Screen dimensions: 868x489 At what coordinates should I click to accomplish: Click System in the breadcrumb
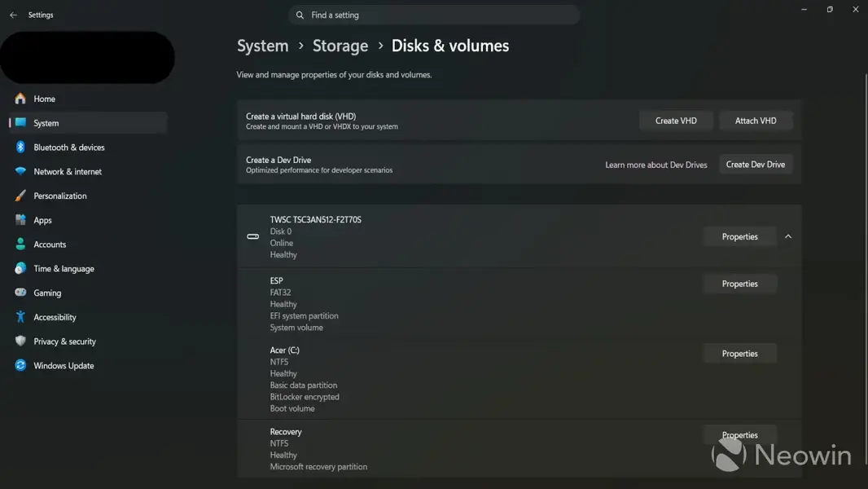(x=262, y=46)
